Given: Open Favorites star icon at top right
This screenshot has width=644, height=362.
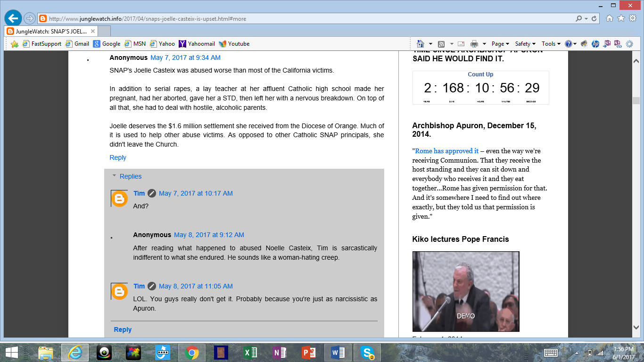Looking at the screenshot, I should [621, 18].
